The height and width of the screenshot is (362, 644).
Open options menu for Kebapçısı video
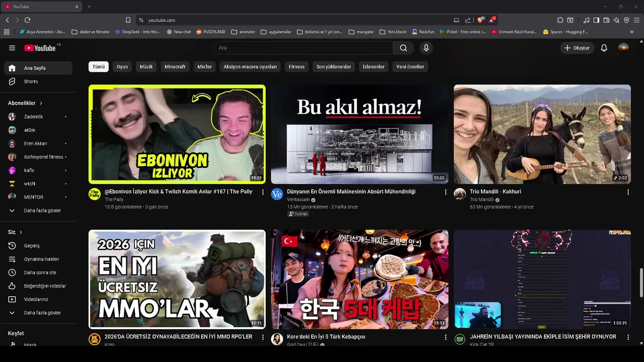pos(445,337)
